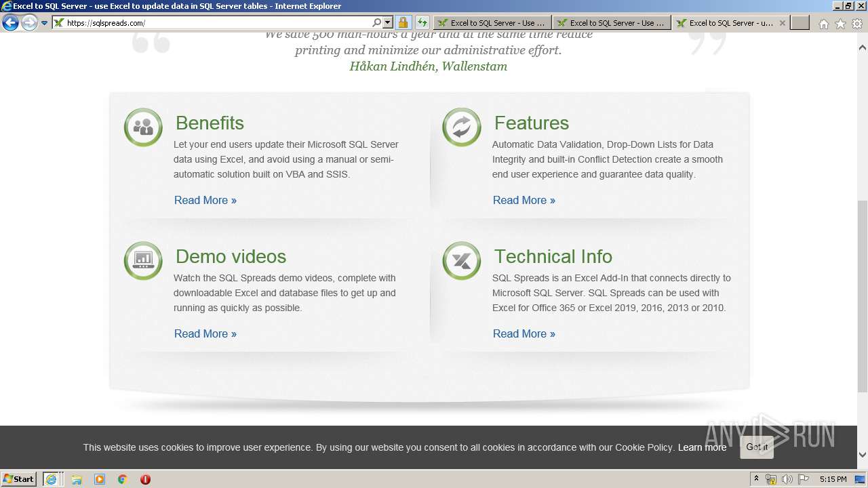Click the security lock icon
This screenshot has width=868, height=488.
[x=403, y=22]
